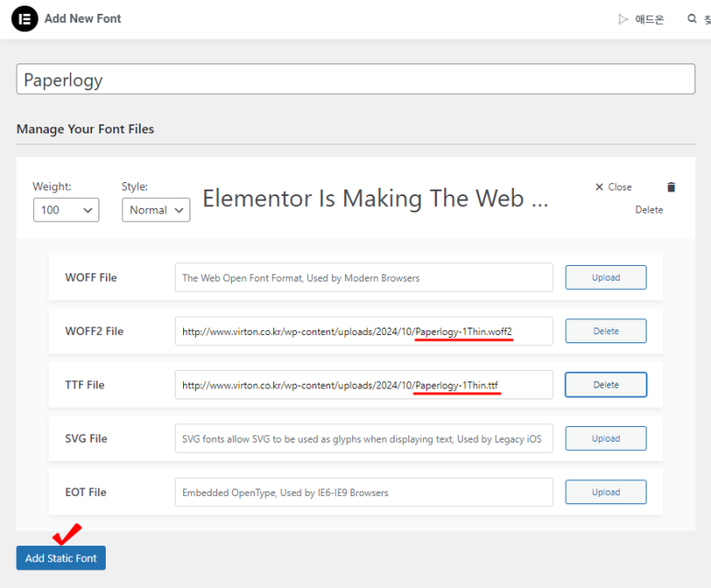Image resolution: width=711 pixels, height=588 pixels.
Task: Click the WOFF File URL field
Action: 363,277
